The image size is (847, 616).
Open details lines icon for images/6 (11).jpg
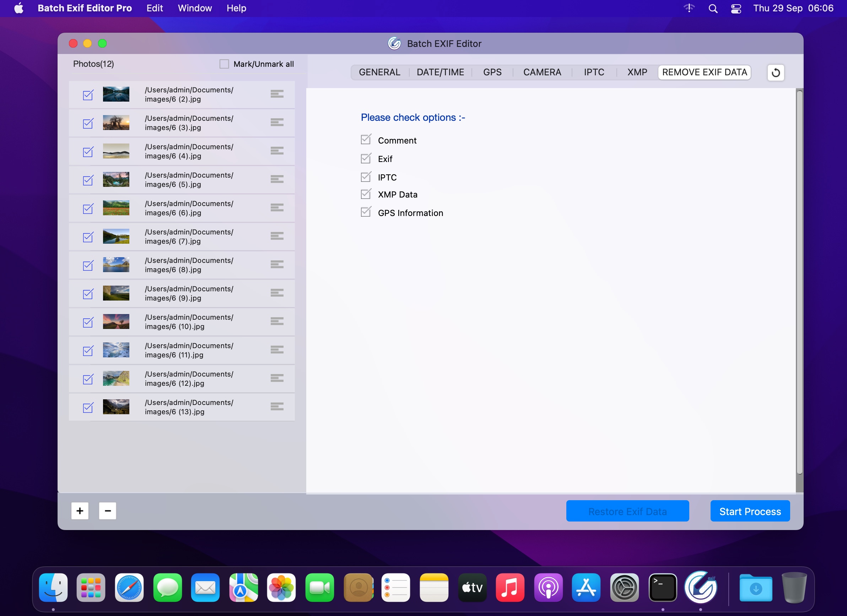[x=277, y=350]
